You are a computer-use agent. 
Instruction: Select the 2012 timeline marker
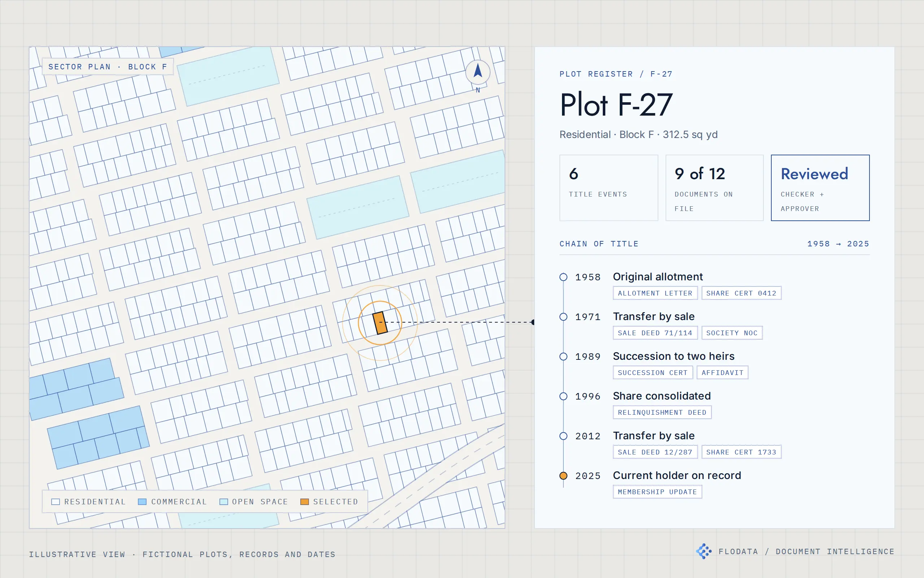[x=563, y=436]
